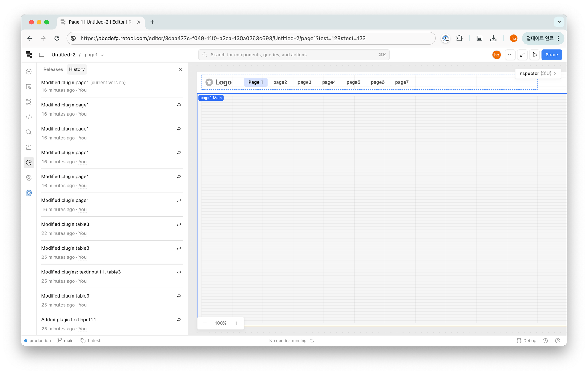The height and width of the screenshot is (374, 588).
Task: Click the zoom in plus control
Action: tap(236, 323)
